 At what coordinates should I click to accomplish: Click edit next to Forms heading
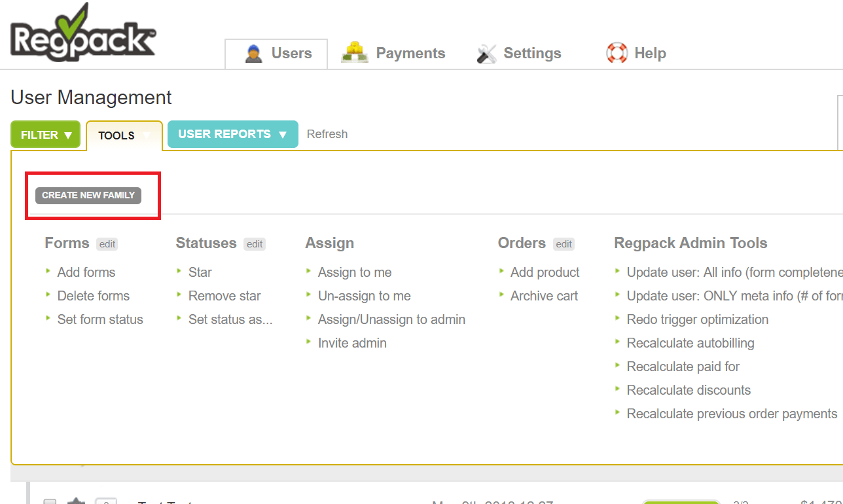(x=107, y=244)
